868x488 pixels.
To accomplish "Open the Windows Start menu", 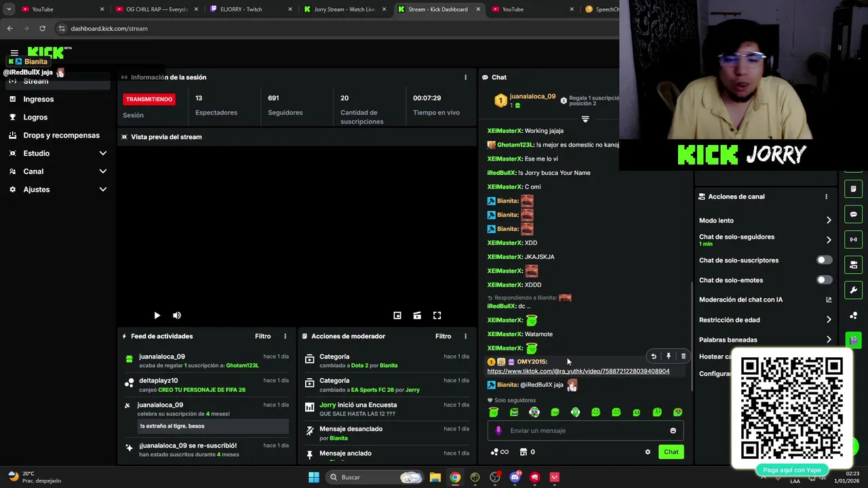I will (314, 477).
